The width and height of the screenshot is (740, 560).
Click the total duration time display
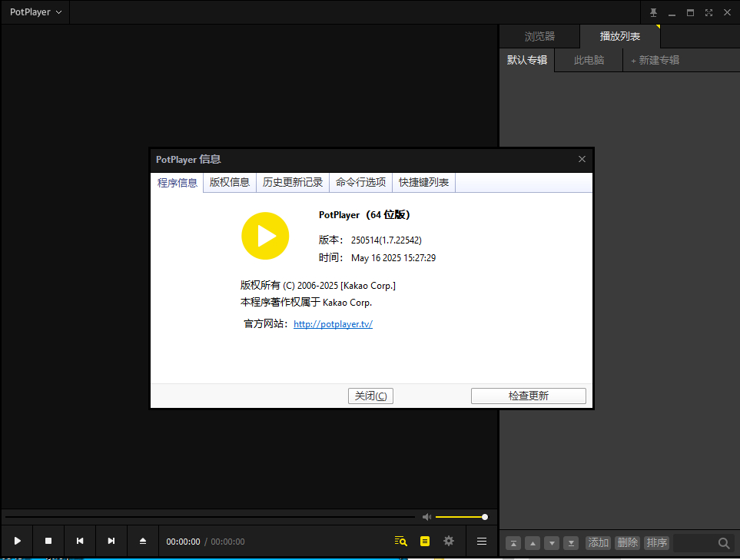pos(227,542)
